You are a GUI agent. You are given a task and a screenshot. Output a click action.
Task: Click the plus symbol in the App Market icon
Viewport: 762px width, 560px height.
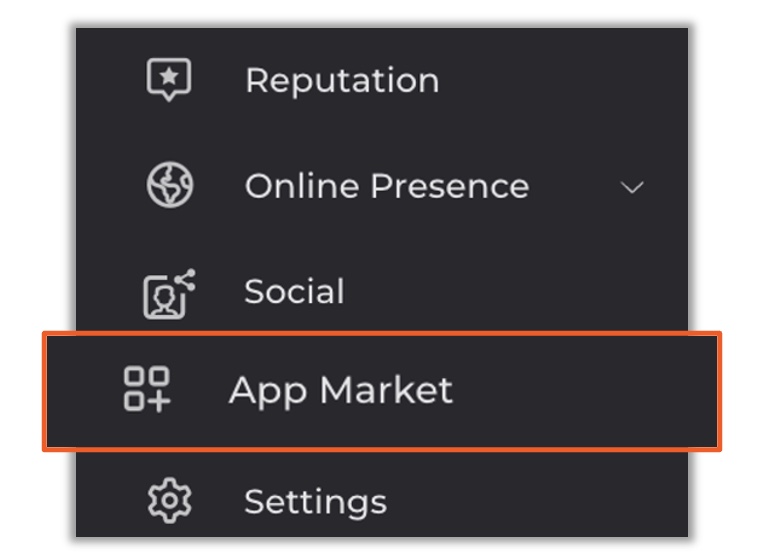point(159,400)
